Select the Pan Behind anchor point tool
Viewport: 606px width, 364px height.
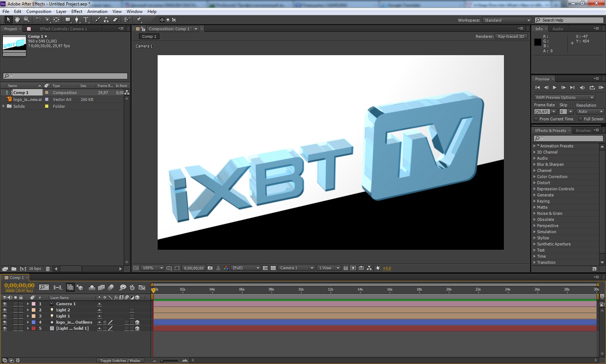tap(57, 20)
